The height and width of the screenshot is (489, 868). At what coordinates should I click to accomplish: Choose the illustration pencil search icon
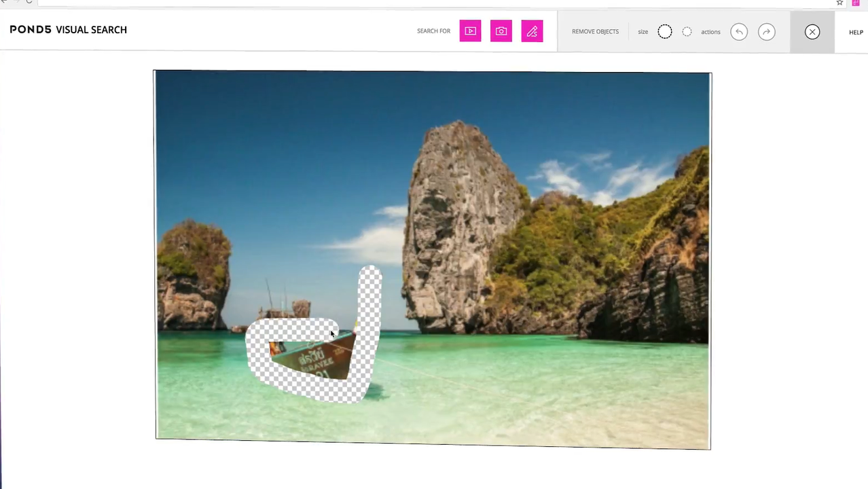532,31
